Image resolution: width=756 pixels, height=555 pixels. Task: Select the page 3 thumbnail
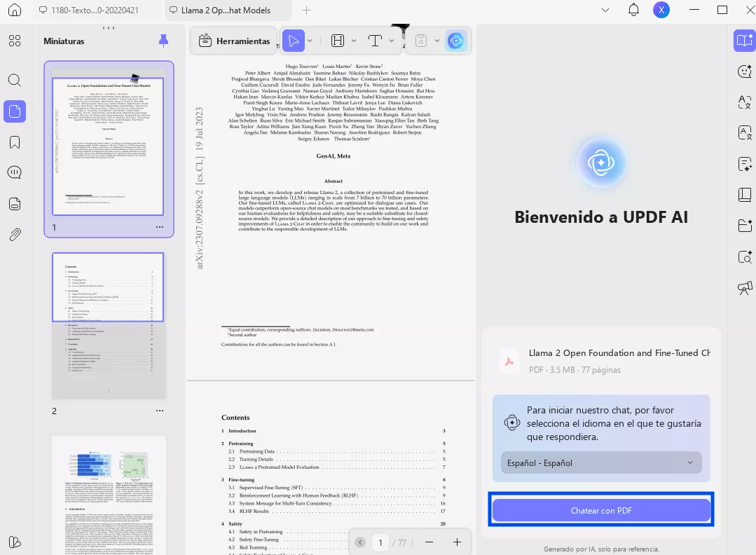point(109,495)
